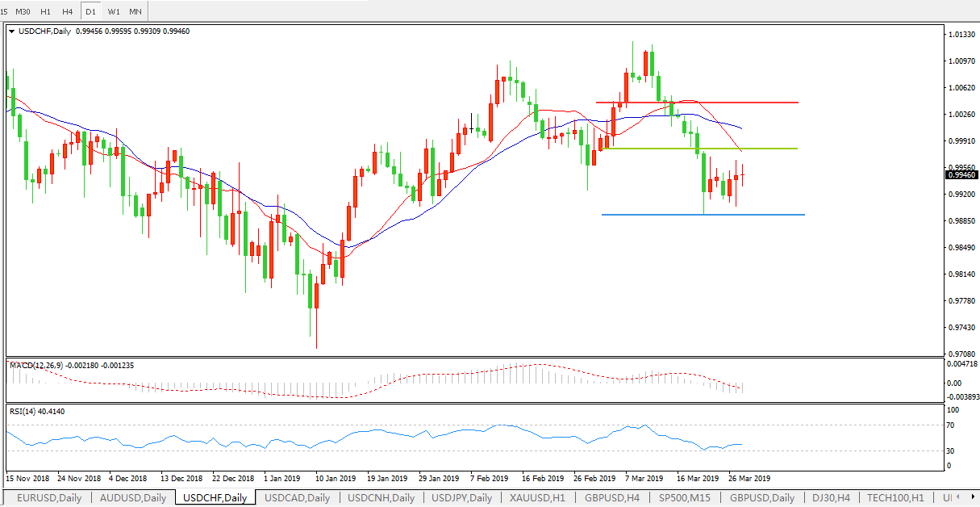Switch to the GBPUSD,H4 tab
Viewport: 980px width, 507px height.
click(x=612, y=498)
